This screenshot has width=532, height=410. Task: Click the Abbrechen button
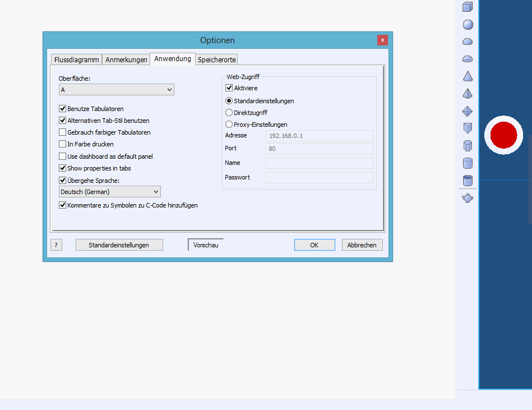[362, 245]
